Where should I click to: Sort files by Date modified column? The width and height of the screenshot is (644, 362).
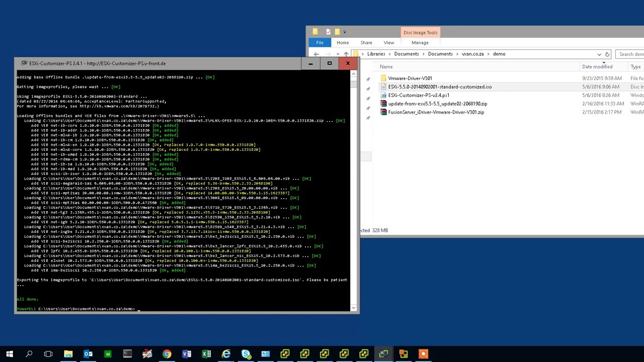pos(597,67)
